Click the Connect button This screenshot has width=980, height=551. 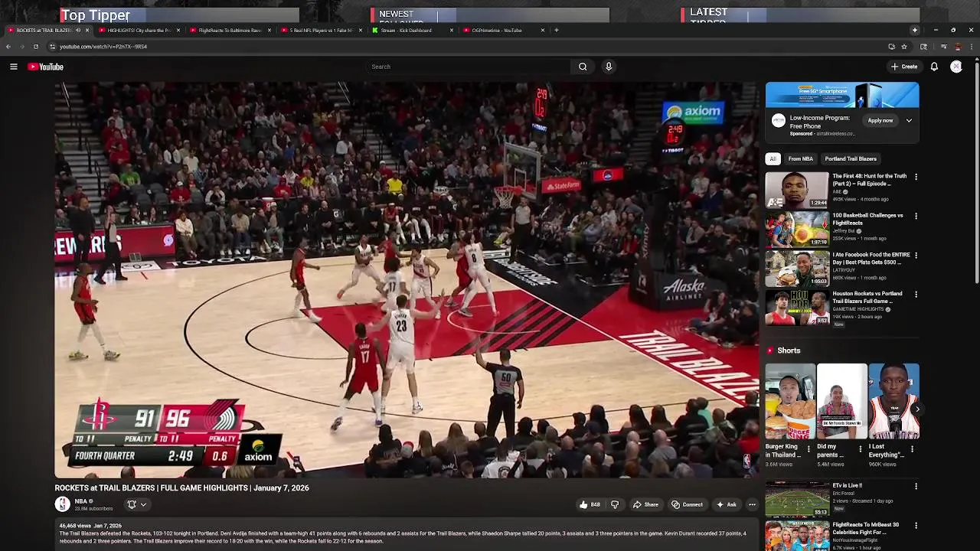687,504
